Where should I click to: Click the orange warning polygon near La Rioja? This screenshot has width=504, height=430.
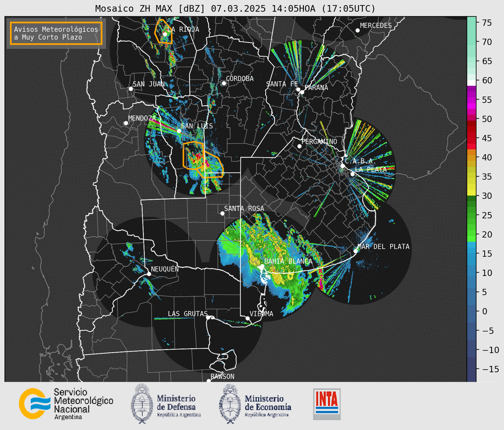pyautogui.click(x=163, y=32)
